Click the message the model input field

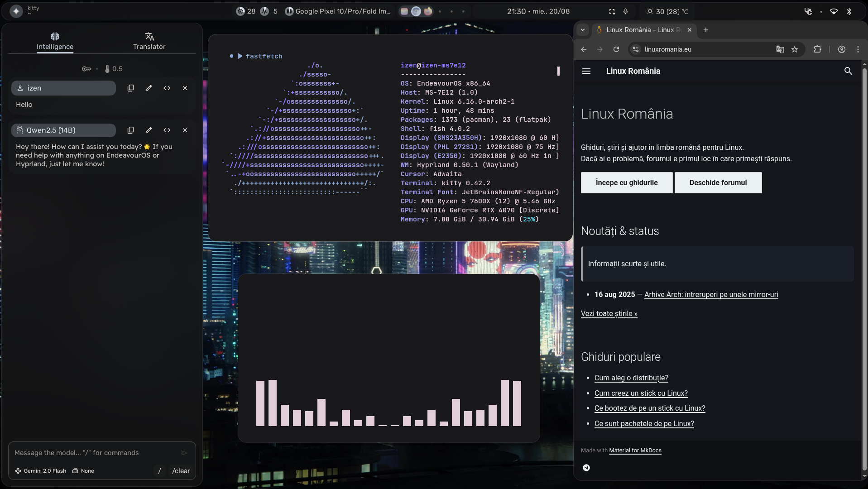point(95,453)
